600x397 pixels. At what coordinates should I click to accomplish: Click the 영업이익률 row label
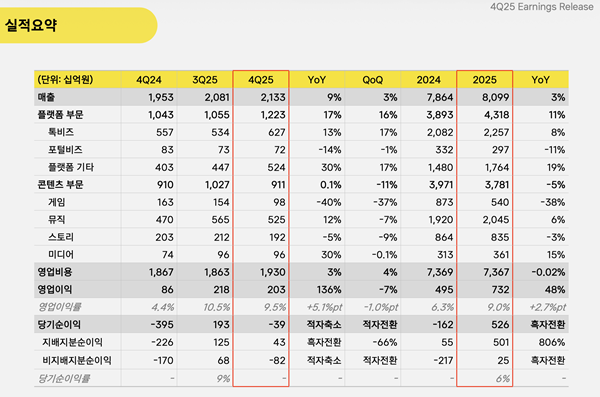coord(59,307)
